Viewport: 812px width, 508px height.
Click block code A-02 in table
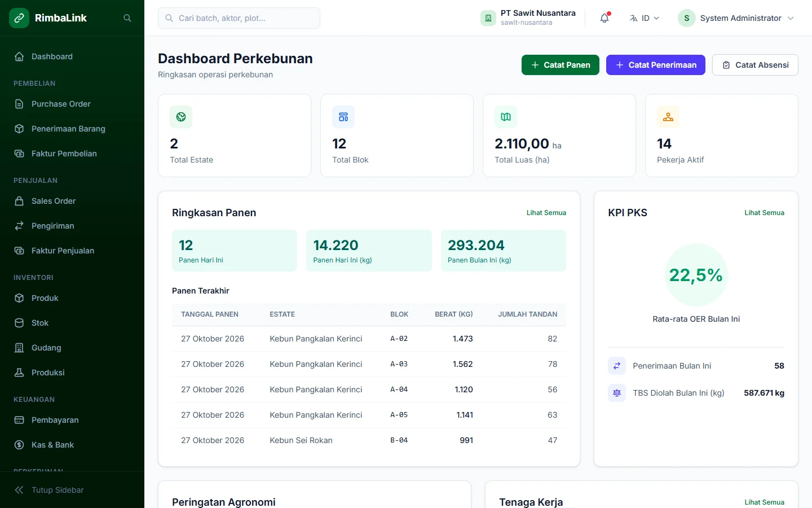pos(399,339)
